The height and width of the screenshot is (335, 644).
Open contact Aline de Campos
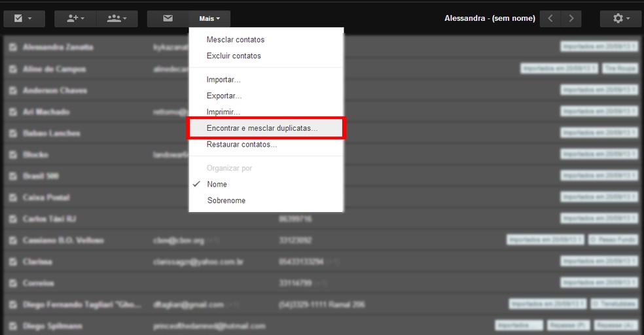coord(54,69)
